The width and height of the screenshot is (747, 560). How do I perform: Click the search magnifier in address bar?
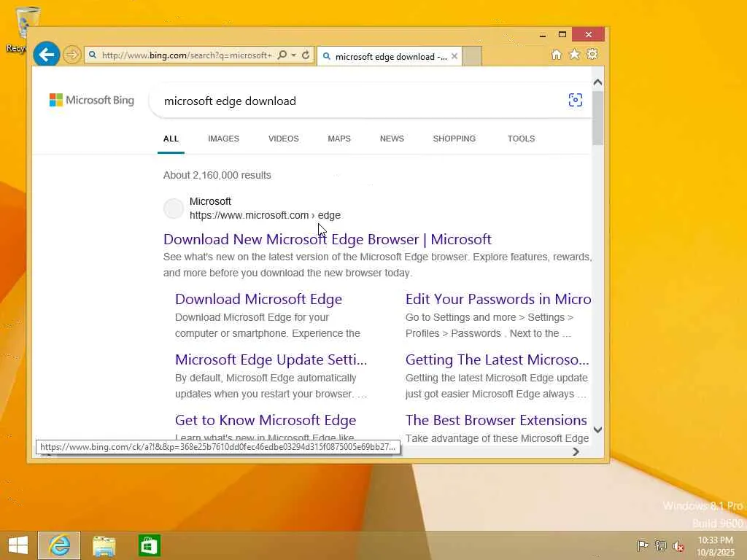click(282, 55)
